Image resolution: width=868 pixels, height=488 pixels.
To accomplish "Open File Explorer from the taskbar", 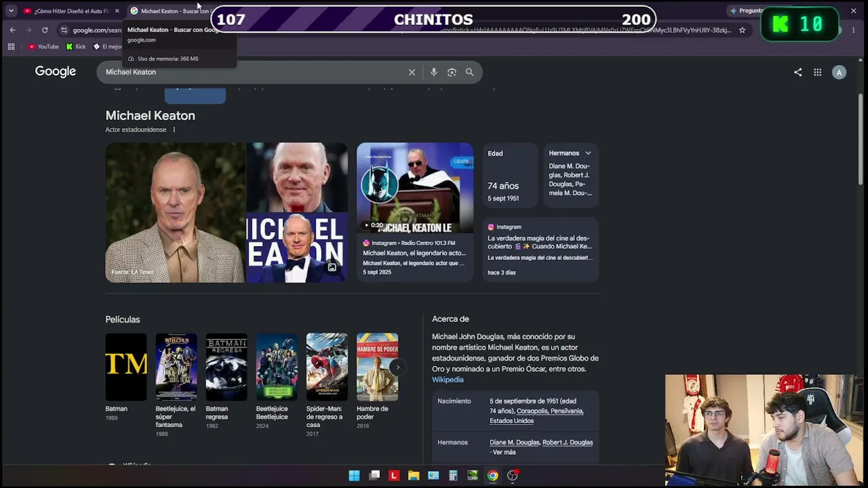I will pyautogui.click(x=414, y=476).
